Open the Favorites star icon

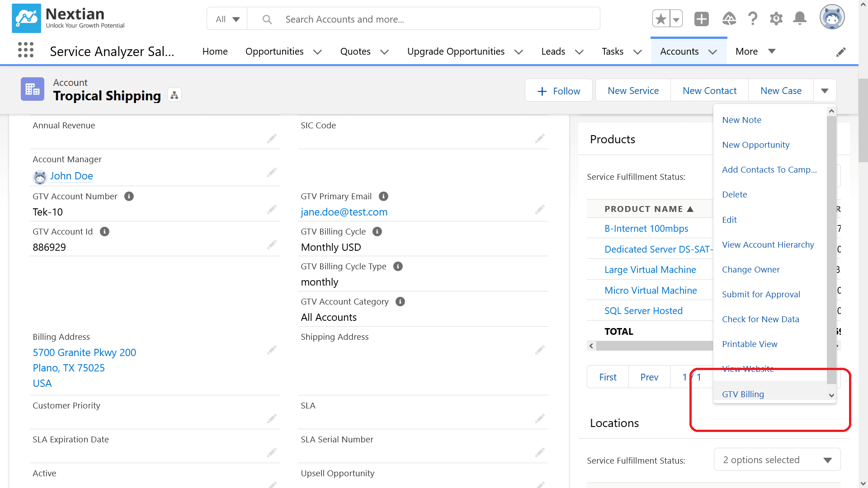(x=661, y=19)
